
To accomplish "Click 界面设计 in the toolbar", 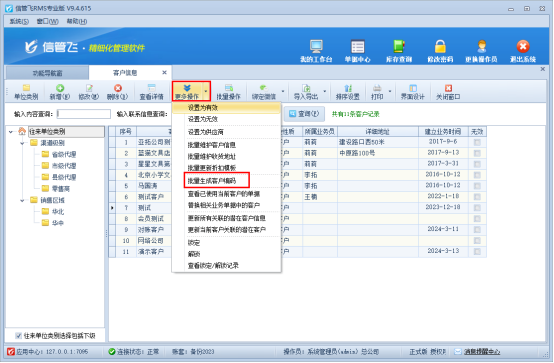I will 412,92.
